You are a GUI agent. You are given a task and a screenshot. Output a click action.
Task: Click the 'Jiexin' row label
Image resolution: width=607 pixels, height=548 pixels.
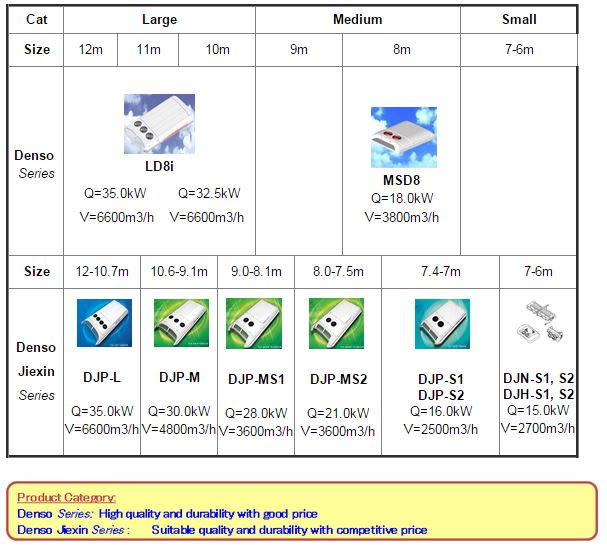(x=36, y=372)
